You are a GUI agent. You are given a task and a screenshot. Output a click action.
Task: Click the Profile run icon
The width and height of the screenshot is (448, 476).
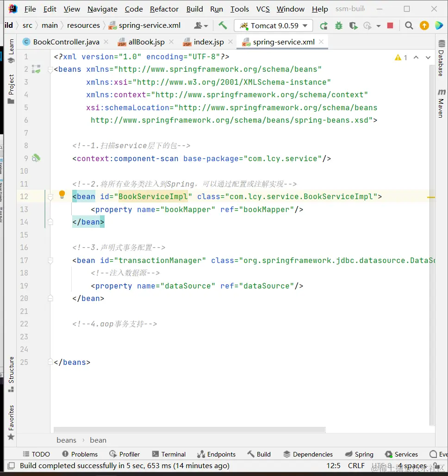tap(367, 26)
